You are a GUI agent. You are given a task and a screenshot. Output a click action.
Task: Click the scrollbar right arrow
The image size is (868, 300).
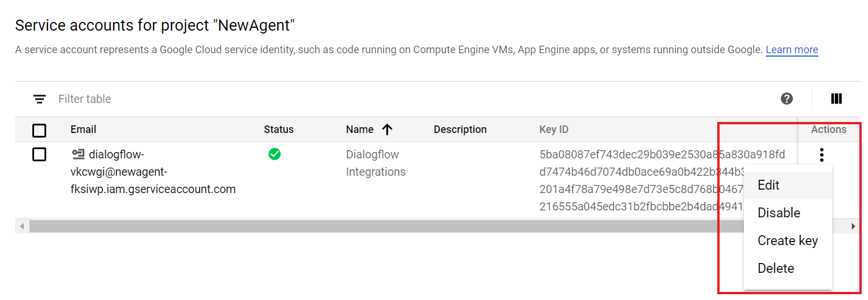click(854, 227)
